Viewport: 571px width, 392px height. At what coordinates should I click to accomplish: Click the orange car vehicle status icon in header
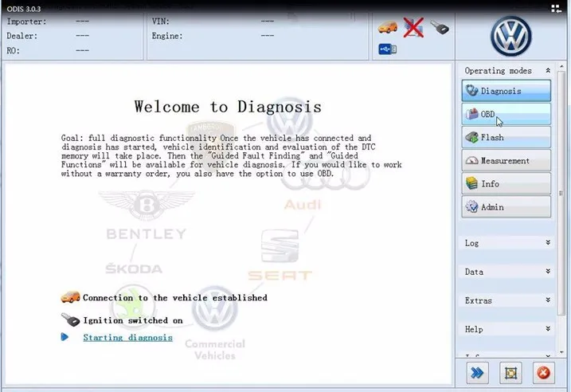pyautogui.click(x=388, y=27)
